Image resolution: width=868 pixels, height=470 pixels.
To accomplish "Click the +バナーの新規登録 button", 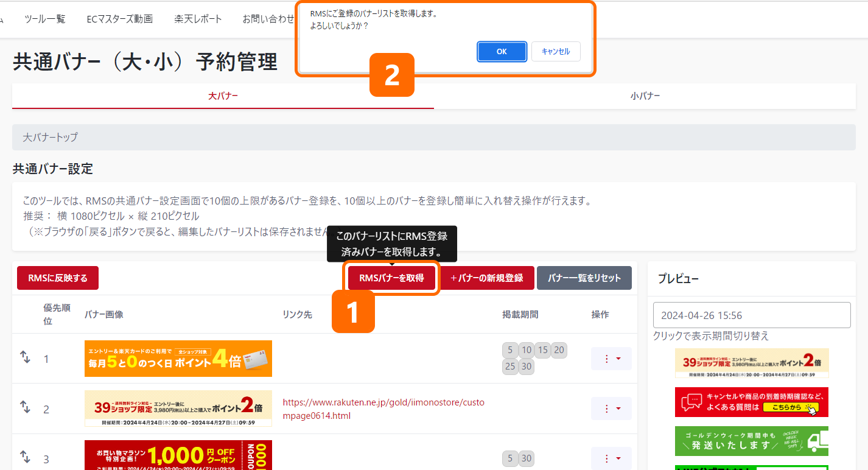I will pyautogui.click(x=487, y=278).
